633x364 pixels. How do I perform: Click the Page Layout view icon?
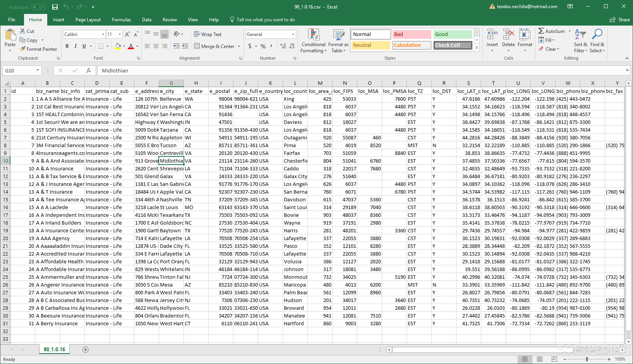tap(540, 359)
